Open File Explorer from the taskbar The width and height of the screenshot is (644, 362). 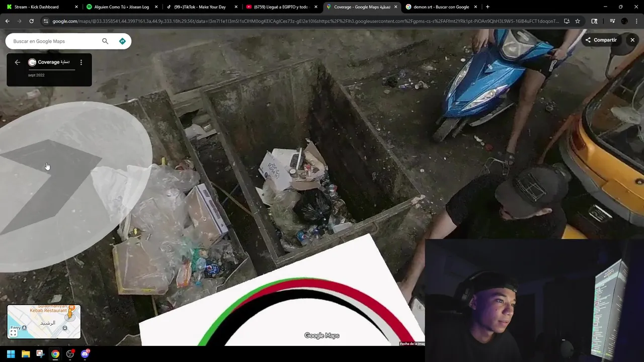[26, 354]
